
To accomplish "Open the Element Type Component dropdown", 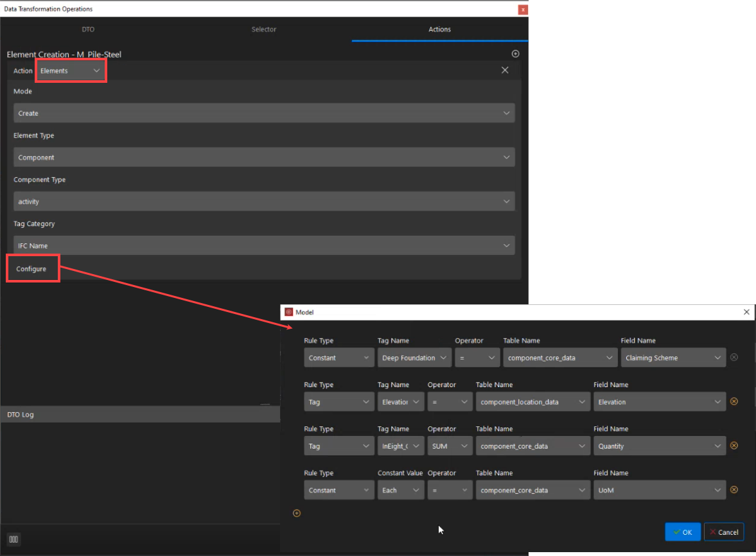I will [264, 157].
